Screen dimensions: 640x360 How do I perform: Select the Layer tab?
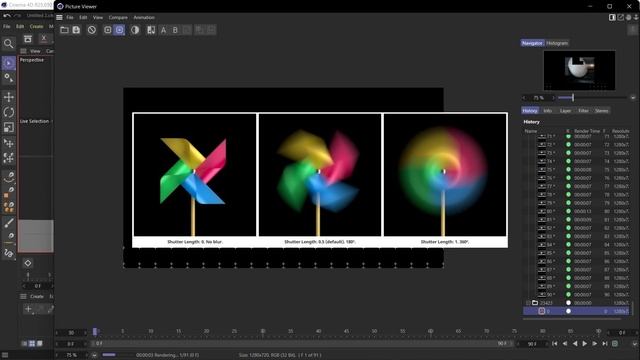point(565,111)
